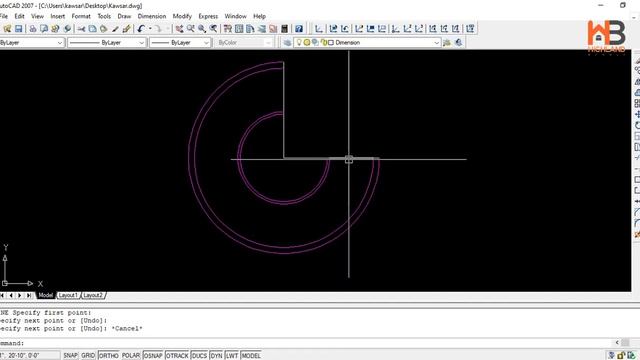The height and width of the screenshot is (360, 640).
Task: Expand the Undo history dropdown arrow
Action: (x=150, y=29)
